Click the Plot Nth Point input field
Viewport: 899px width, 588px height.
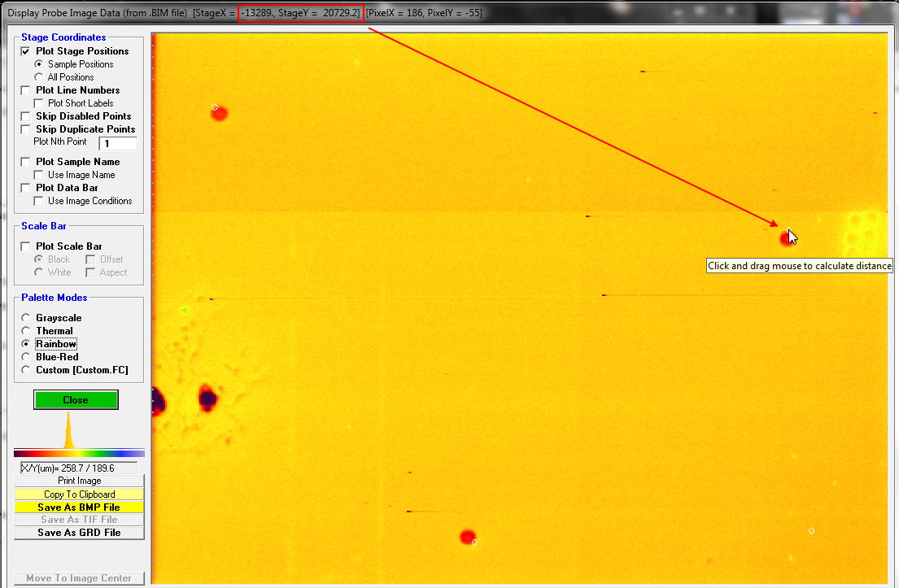tap(117, 144)
